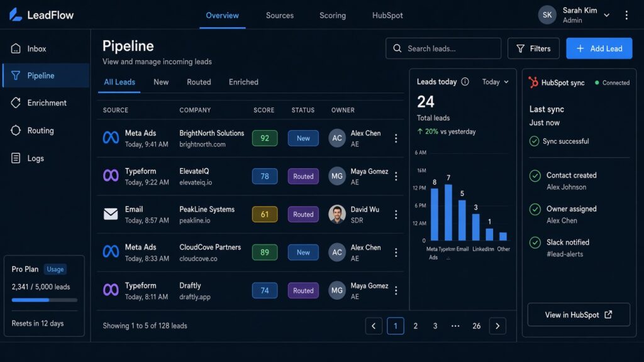Open the Today period dropdown
The image size is (644, 362).
point(496,82)
